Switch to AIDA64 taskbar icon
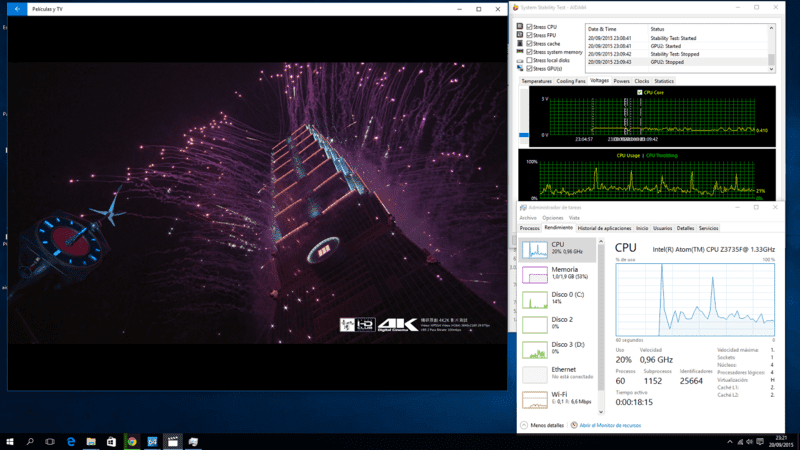This screenshot has width=800, height=450. click(x=152, y=442)
